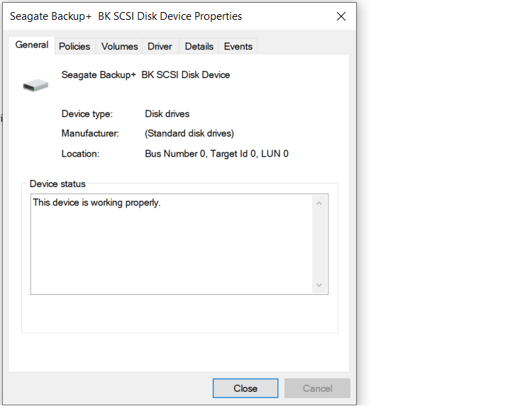This screenshot has width=532, height=411.
Task: Click the greyed-out Cancel button
Action: (317, 388)
